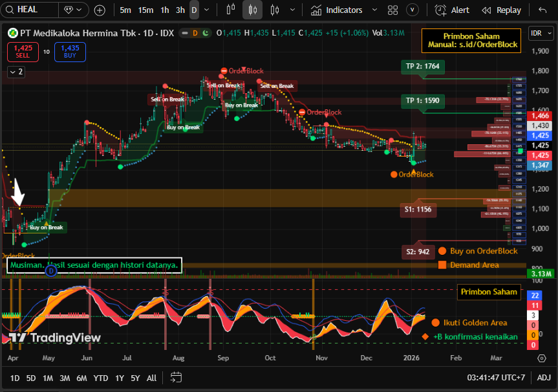Open the go to date calendar icon
The width and height of the screenshot is (558, 392).
tap(176, 377)
